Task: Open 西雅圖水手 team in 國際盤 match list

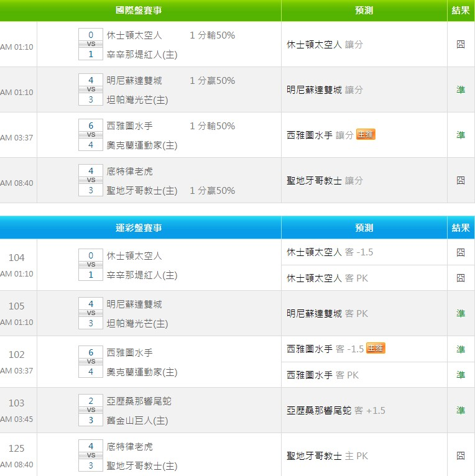Action: [x=130, y=126]
